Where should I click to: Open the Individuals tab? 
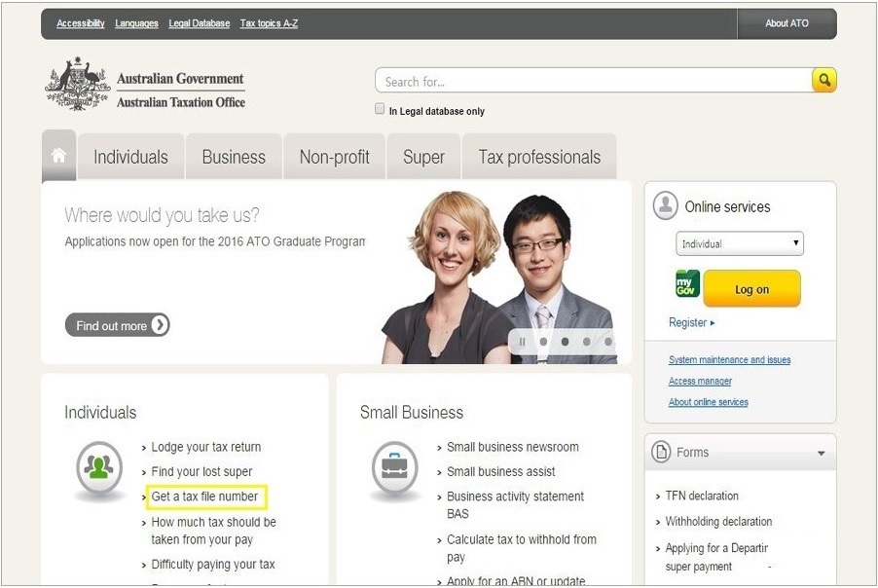130,157
